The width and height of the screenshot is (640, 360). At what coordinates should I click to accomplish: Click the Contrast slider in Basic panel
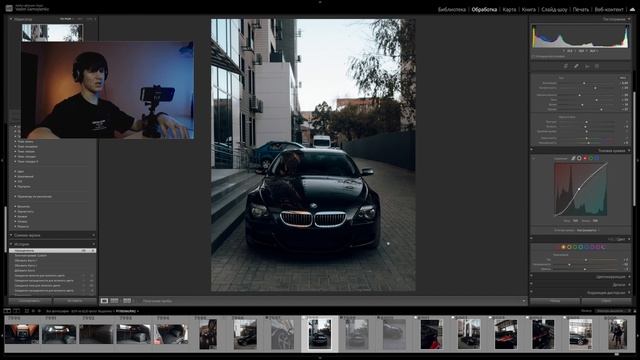(588, 88)
